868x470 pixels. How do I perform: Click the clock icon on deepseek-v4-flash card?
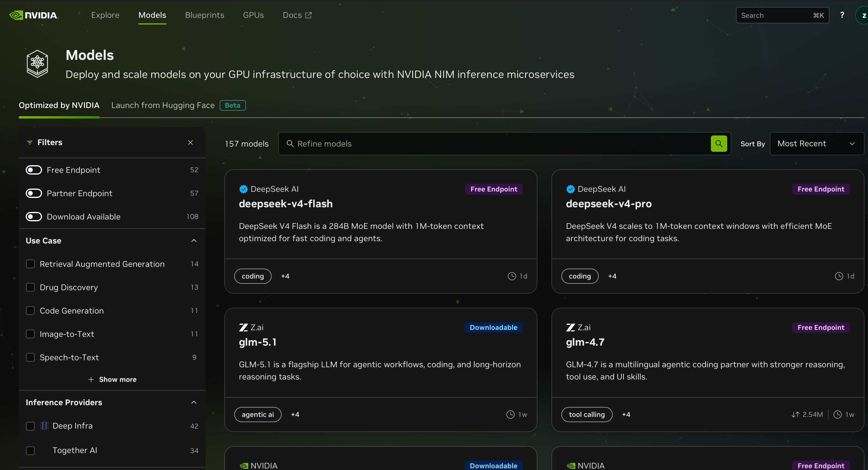511,276
